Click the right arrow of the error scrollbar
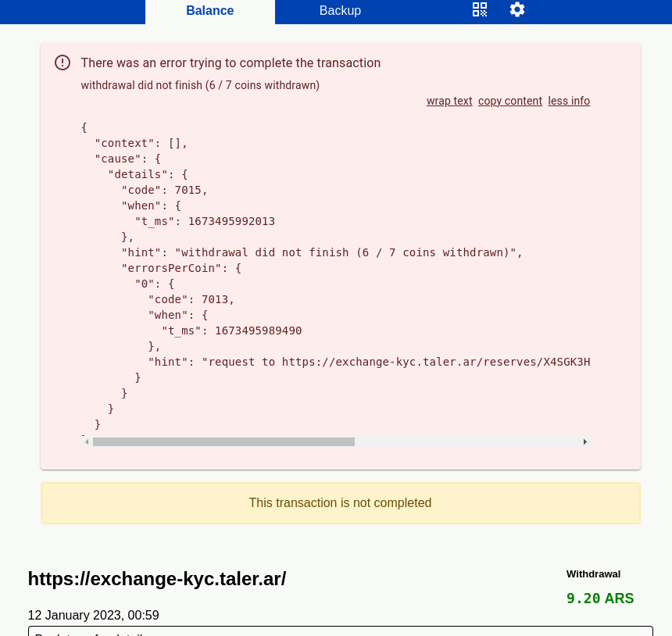This screenshot has height=636, width=672. [x=585, y=442]
